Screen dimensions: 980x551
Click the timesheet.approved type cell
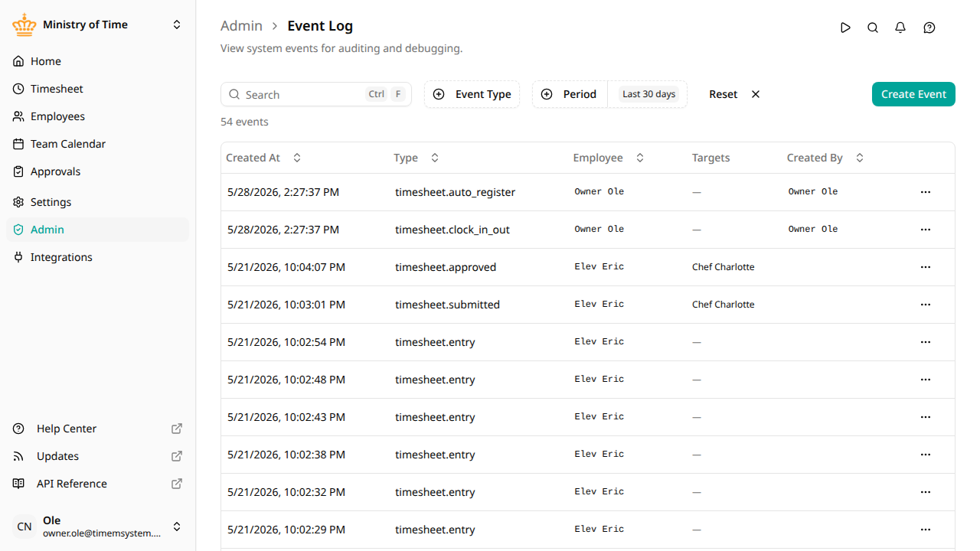(446, 267)
